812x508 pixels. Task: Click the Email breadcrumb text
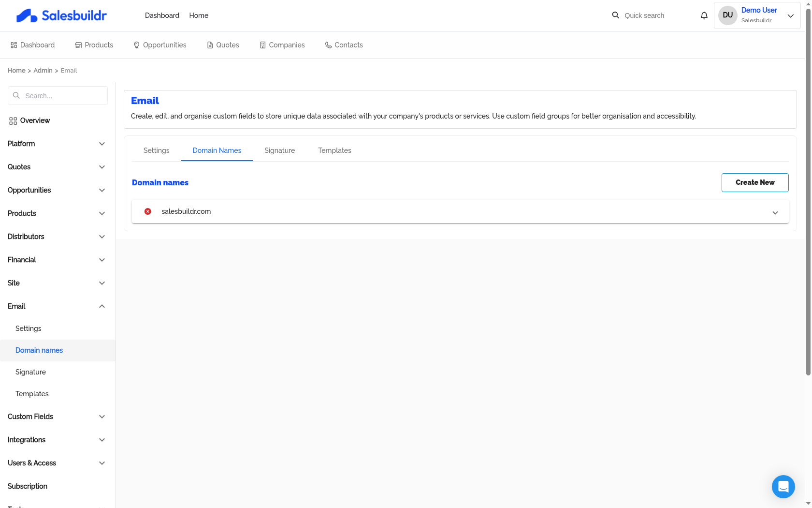coord(69,71)
